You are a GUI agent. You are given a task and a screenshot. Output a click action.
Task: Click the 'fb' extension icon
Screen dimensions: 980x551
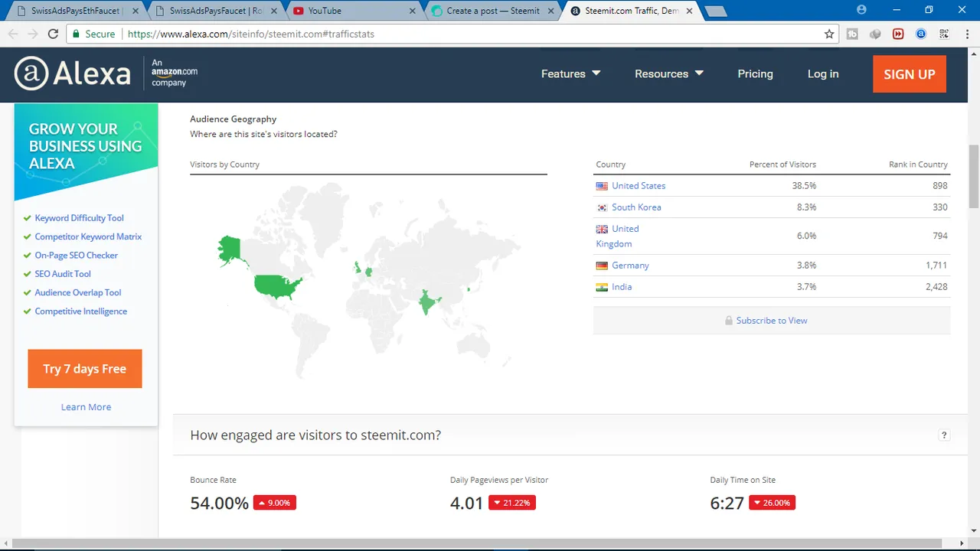pyautogui.click(x=852, y=34)
